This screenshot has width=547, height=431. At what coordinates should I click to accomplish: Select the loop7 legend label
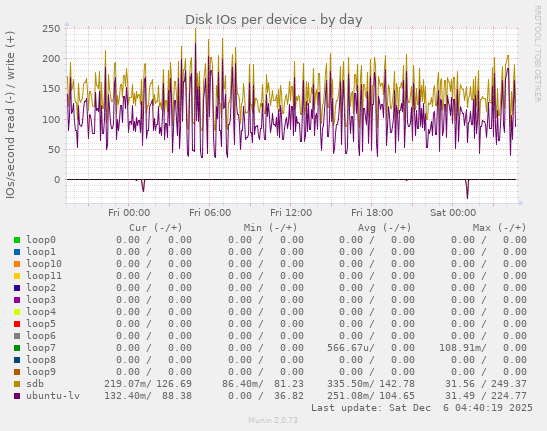(x=41, y=348)
